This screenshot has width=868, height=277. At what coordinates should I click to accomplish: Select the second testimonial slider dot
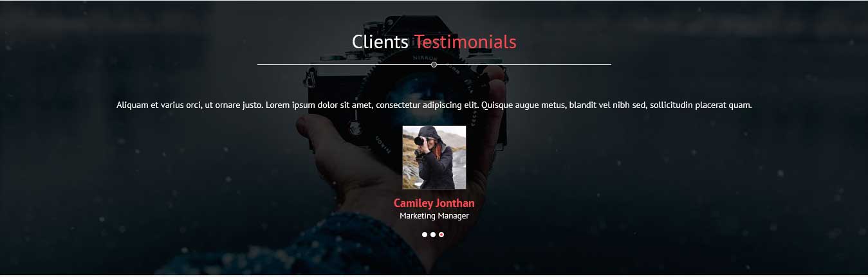click(433, 235)
